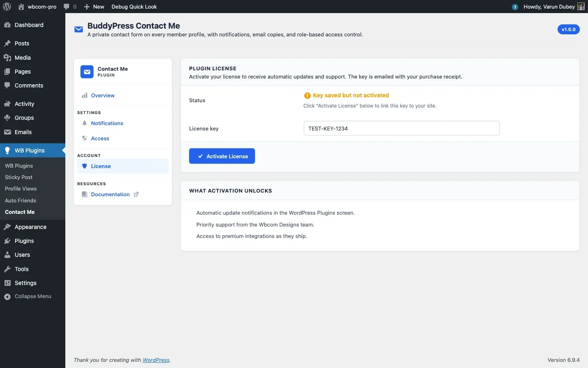This screenshot has height=368, width=588.
Task: Click the Appearance paintbrush icon
Action: (x=7, y=227)
